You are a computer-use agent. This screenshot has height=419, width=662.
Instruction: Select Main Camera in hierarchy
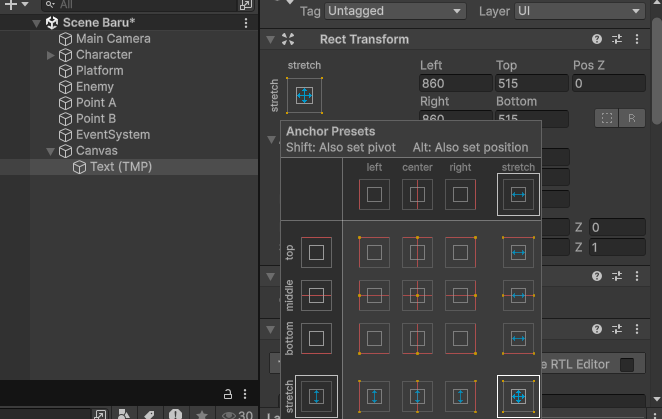pos(113,39)
